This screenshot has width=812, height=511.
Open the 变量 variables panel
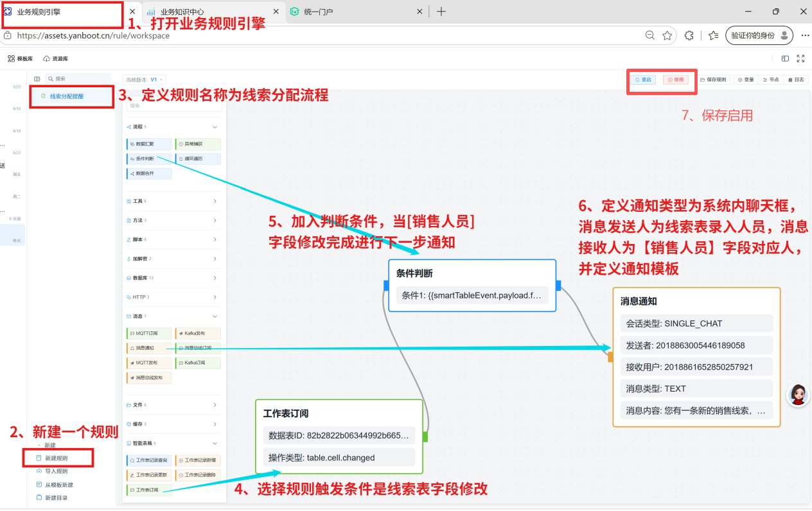click(x=746, y=80)
